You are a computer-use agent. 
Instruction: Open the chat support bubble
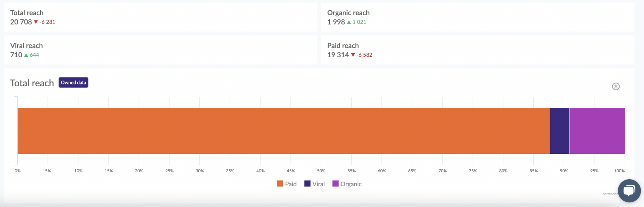629,190
